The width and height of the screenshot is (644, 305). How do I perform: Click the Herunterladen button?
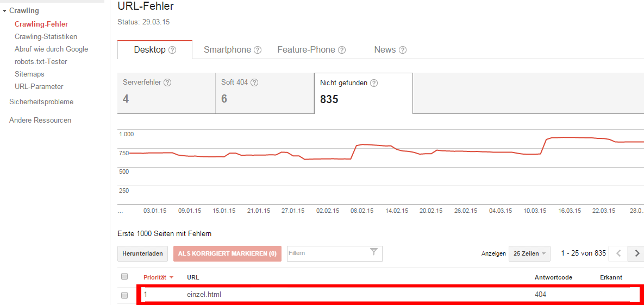tap(143, 254)
